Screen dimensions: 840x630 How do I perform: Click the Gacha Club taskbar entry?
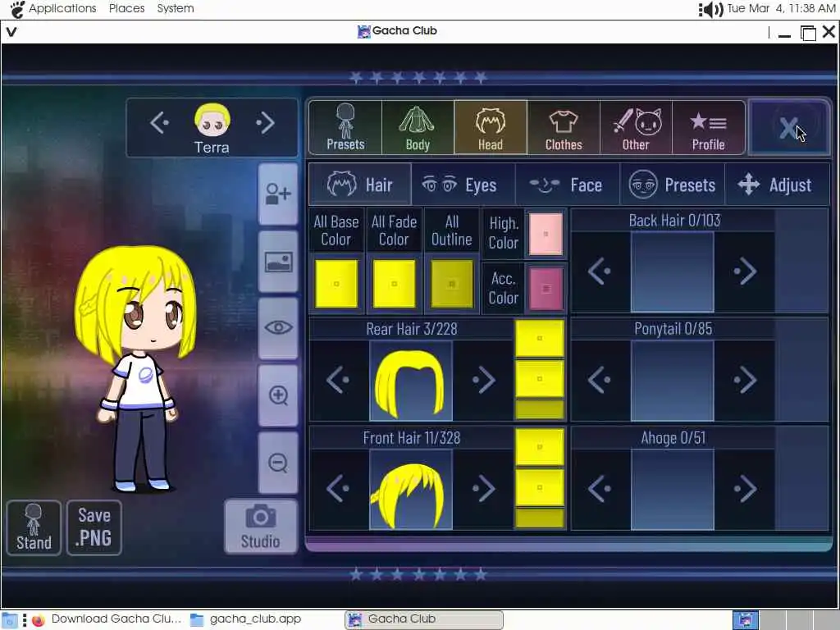(x=424, y=619)
